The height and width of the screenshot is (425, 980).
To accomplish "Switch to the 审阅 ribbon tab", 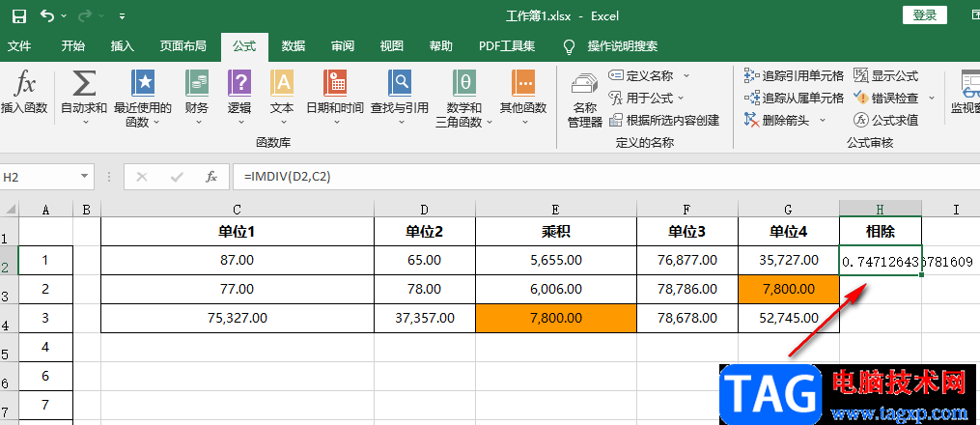I will click(343, 46).
